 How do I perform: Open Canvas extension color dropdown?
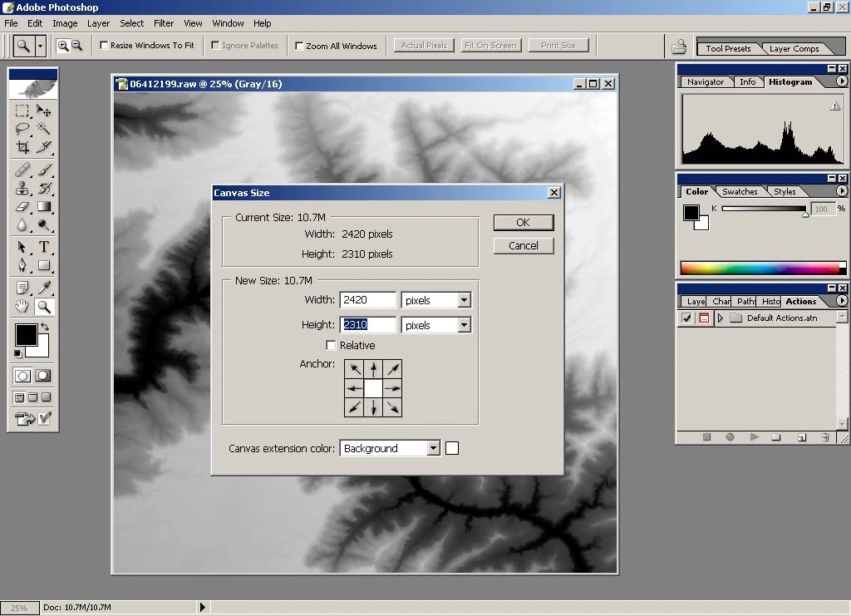[x=433, y=449]
